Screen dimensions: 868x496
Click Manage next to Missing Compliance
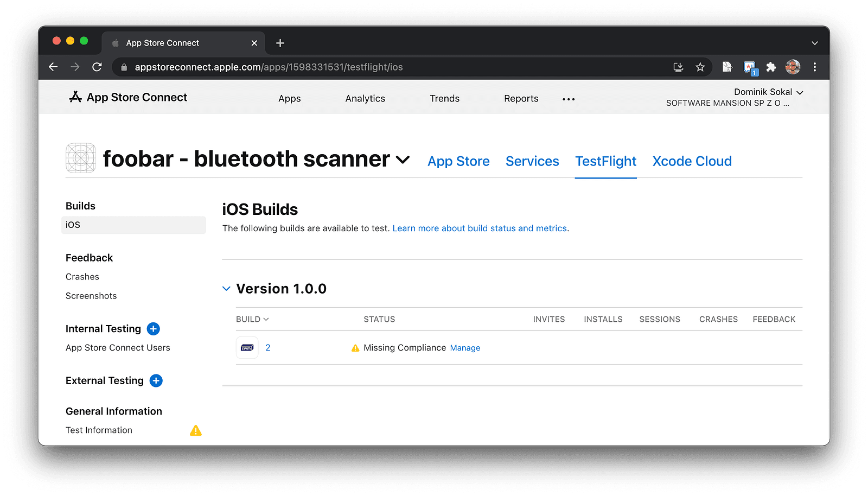point(465,348)
